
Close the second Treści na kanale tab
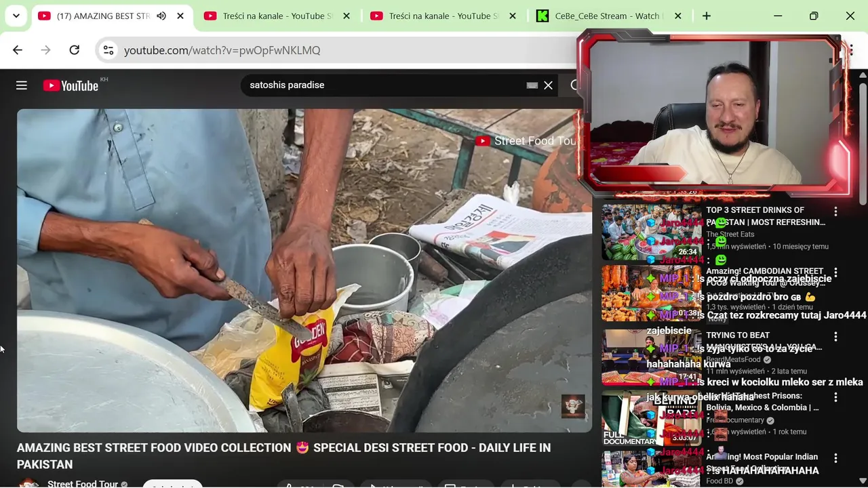[513, 16]
